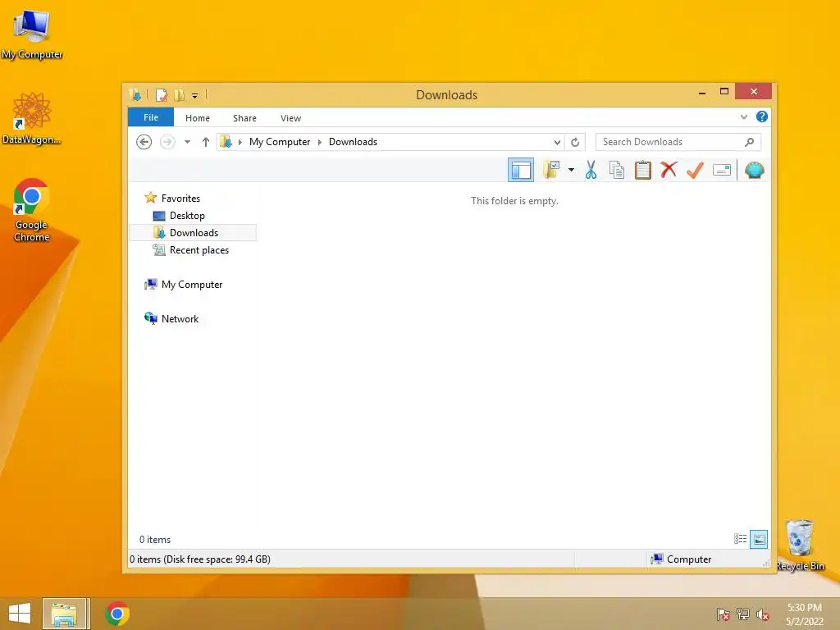Click the disk free space status text
This screenshot has height=630, width=840.
tap(200, 559)
